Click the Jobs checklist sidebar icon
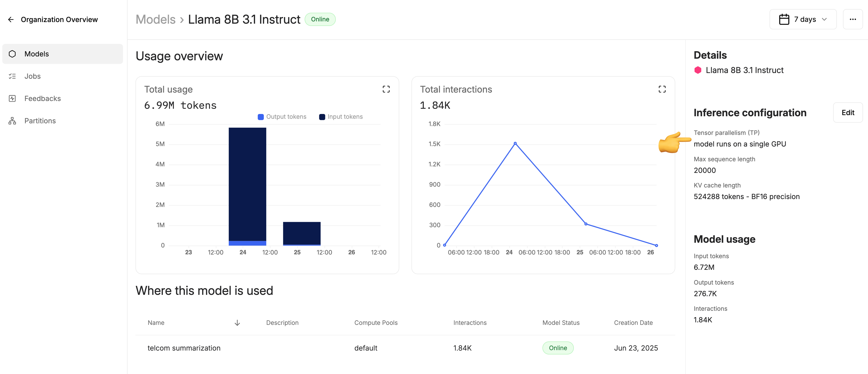868x374 pixels. [x=13, y=76]
